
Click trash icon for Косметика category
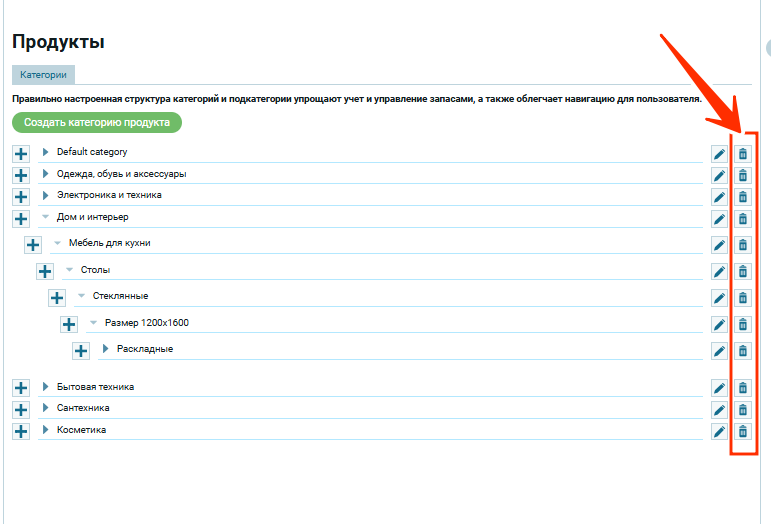[x=742, y=432]
